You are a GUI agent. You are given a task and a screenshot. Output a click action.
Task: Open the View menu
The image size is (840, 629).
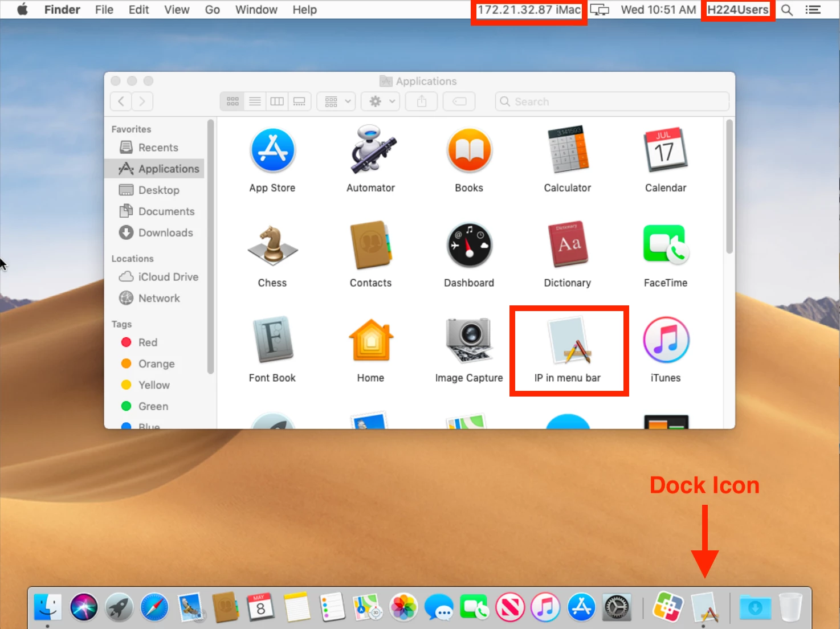tap(177, 10)
